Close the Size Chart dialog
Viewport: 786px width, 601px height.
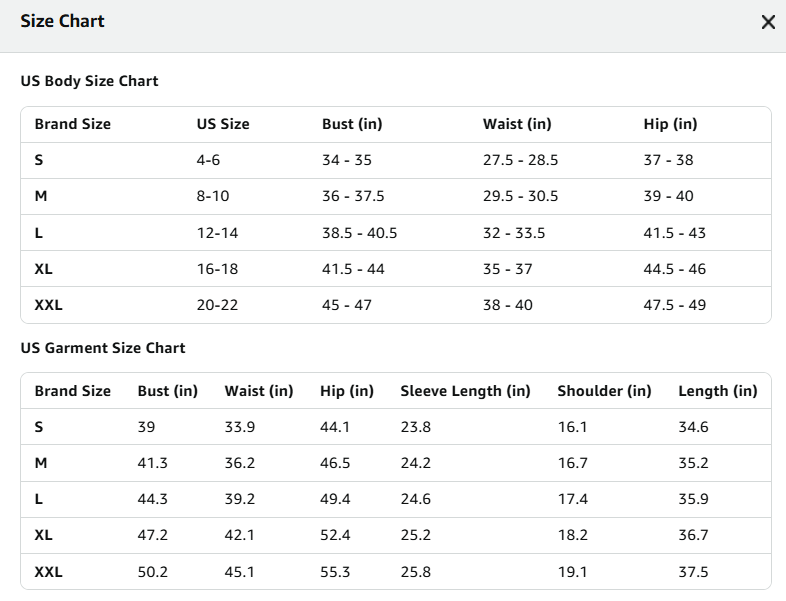[x=768, y=22]
